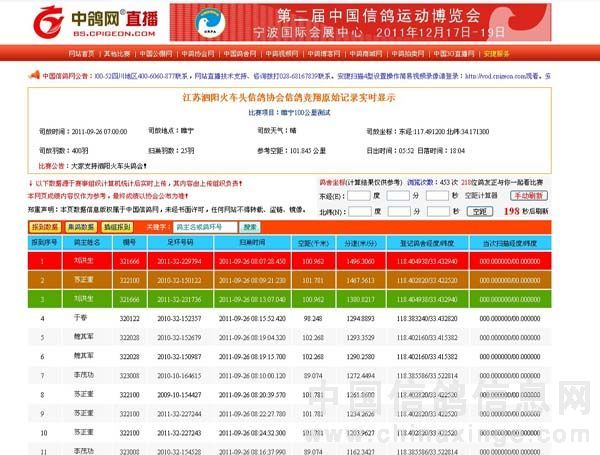Click the 空距(千米) column header
This screenshot has width=600, height=455.
(313, 242)
